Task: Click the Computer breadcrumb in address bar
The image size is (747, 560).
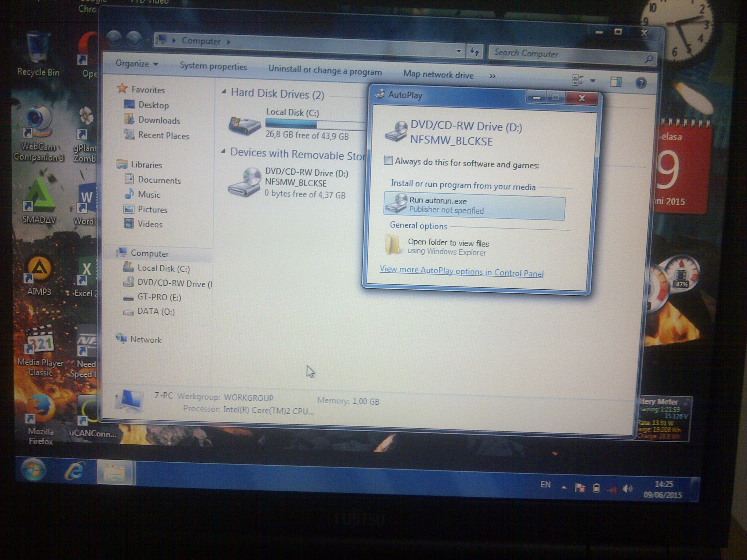Action: point(201,41)
